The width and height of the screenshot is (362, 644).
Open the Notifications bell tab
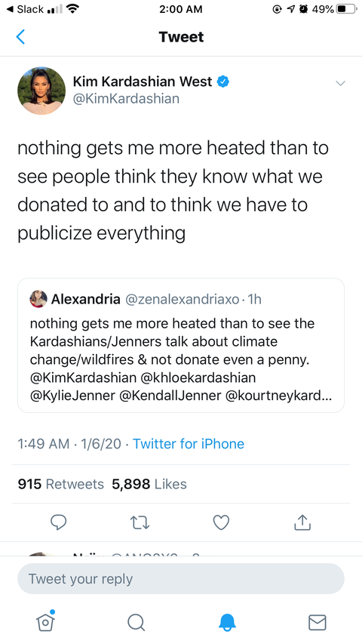point(227,622)
